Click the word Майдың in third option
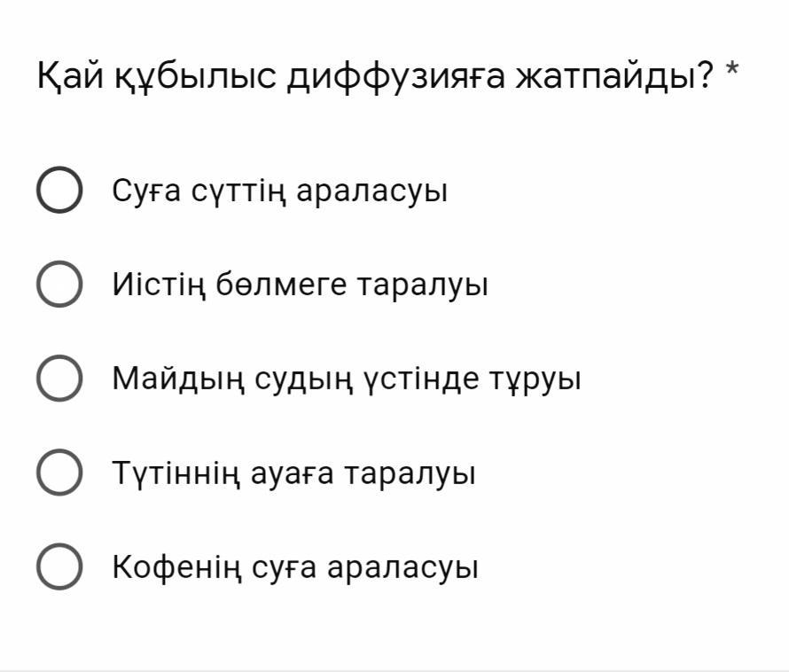Screen dimensions: 789x672 pos(178,379)
